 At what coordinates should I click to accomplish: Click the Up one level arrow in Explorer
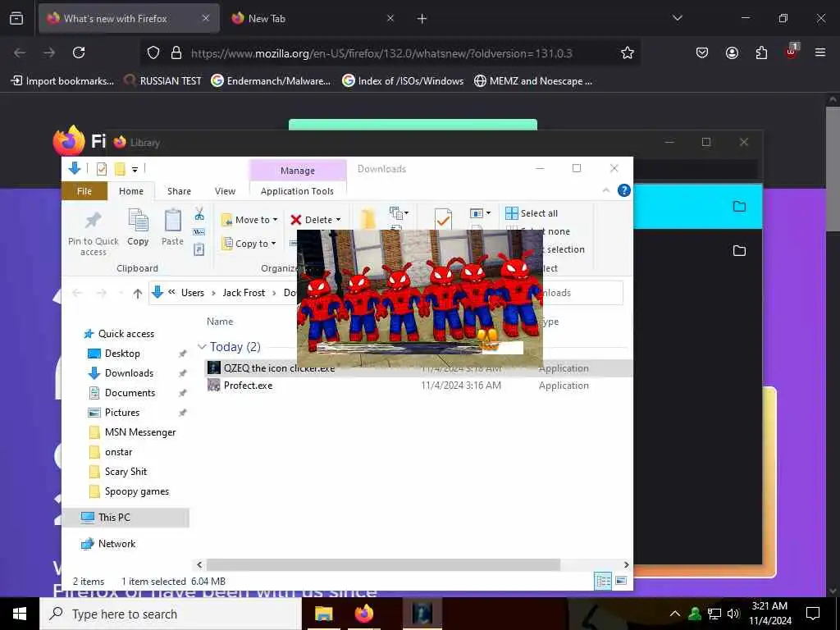[x=137, y=293]
